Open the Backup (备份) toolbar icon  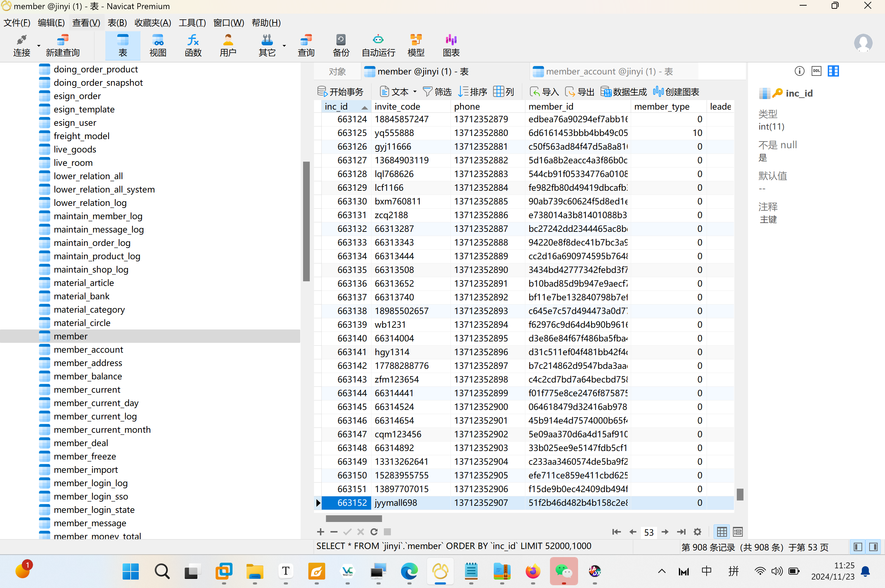(341, 46)
